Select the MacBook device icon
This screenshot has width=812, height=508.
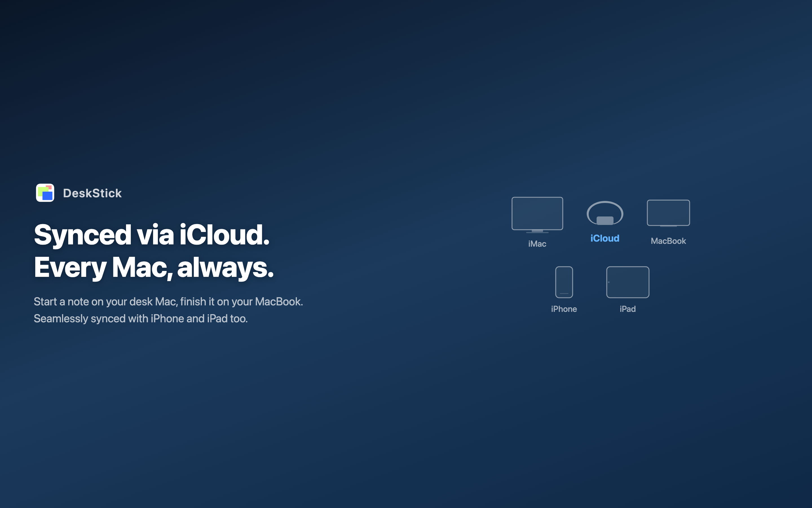point(668,213)
